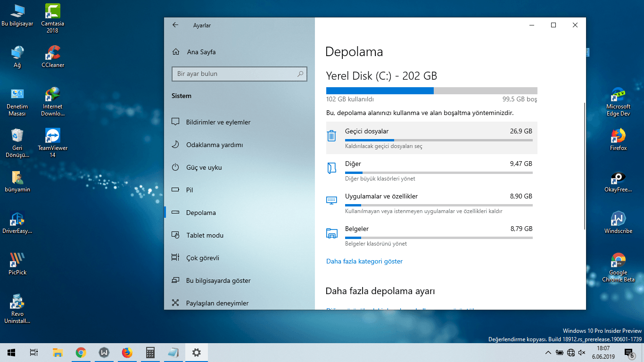Open Belgeler storage category row
This screenshot has width=644, height=362.
coord(432,235)
